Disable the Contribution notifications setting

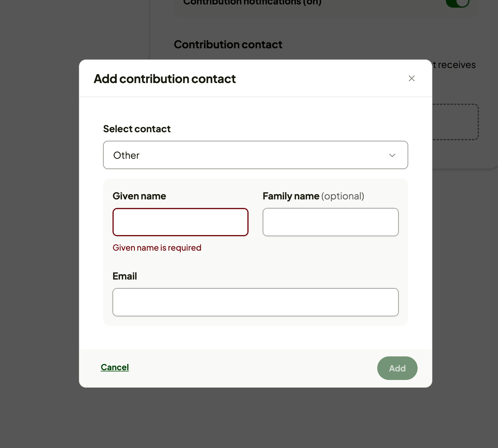tap(458, 3)
